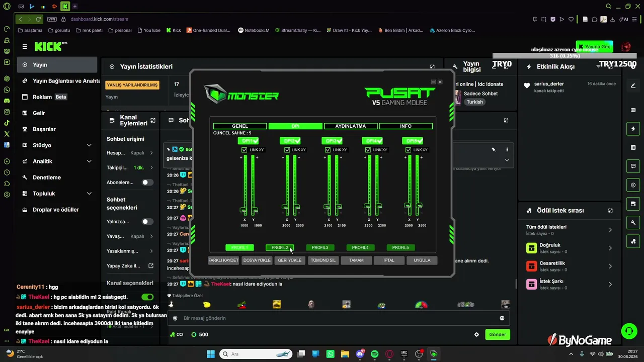Click the lightning bolt icon in right sidebar
Viewport: 644px width, 362px height.
633,129
